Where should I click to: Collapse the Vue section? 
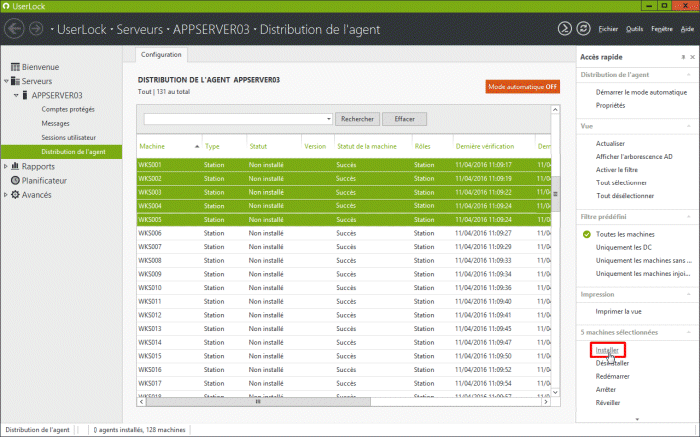(688, 126)
